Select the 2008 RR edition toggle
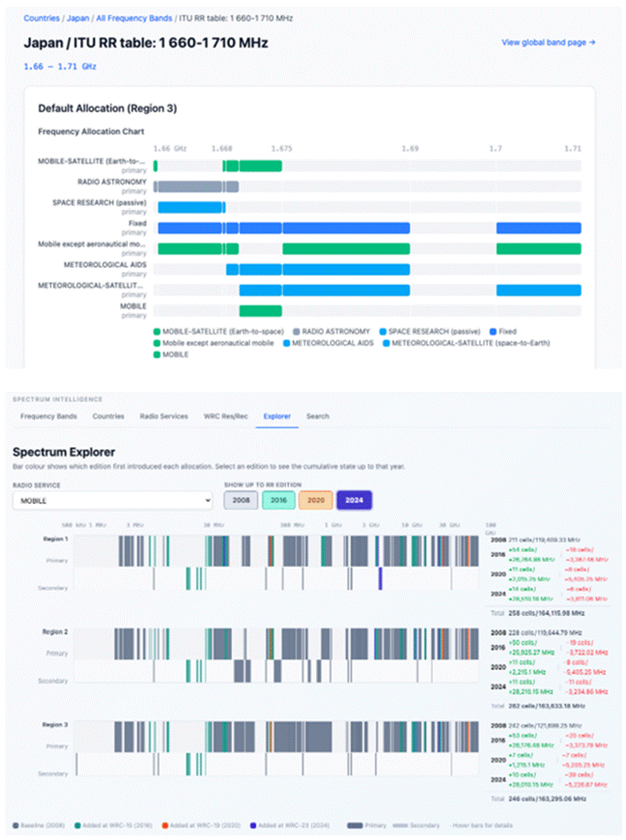 click(x=241, y=500)
